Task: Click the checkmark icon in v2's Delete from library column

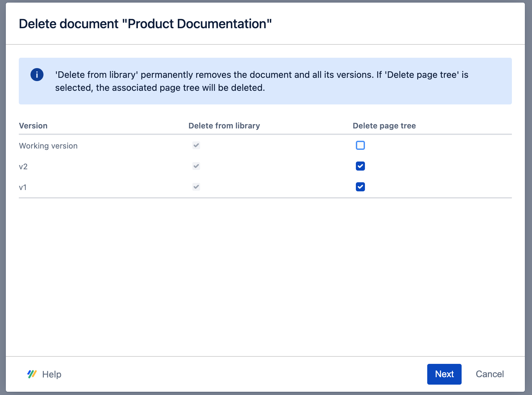Action: pos(196,166)
